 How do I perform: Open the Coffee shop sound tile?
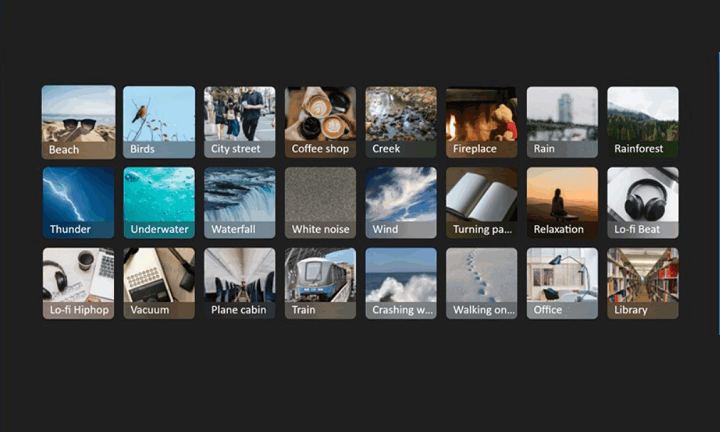pos(321,122)
